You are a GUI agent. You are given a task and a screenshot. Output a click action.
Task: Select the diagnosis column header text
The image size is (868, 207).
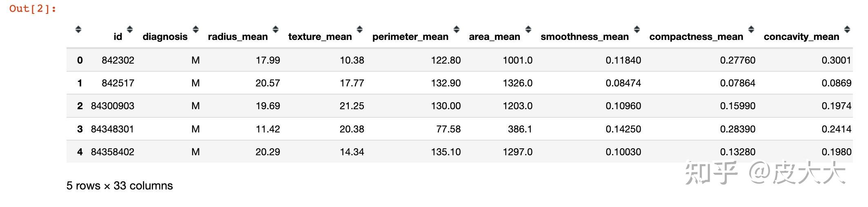pos(165,37)
